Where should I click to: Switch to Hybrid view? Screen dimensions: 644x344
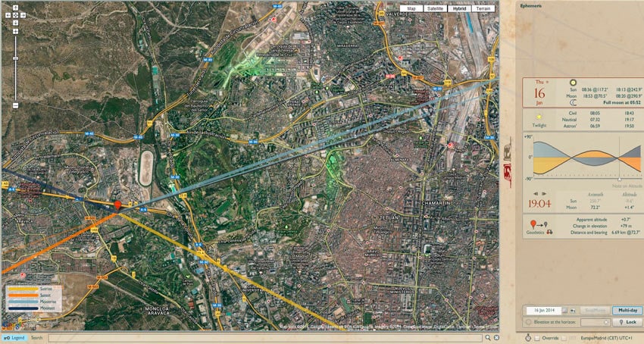pyautogui.click(x=459, y=8)
